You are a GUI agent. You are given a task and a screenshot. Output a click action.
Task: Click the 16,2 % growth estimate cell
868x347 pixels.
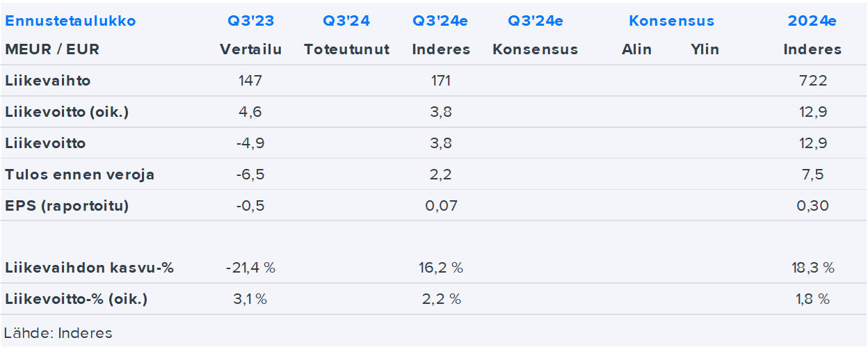[x=441, y=268]
